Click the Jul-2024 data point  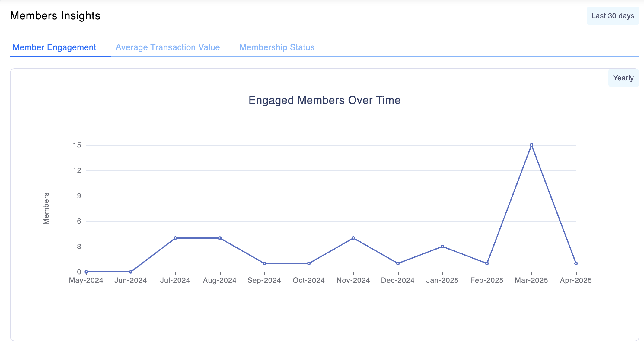pos(175,238)
